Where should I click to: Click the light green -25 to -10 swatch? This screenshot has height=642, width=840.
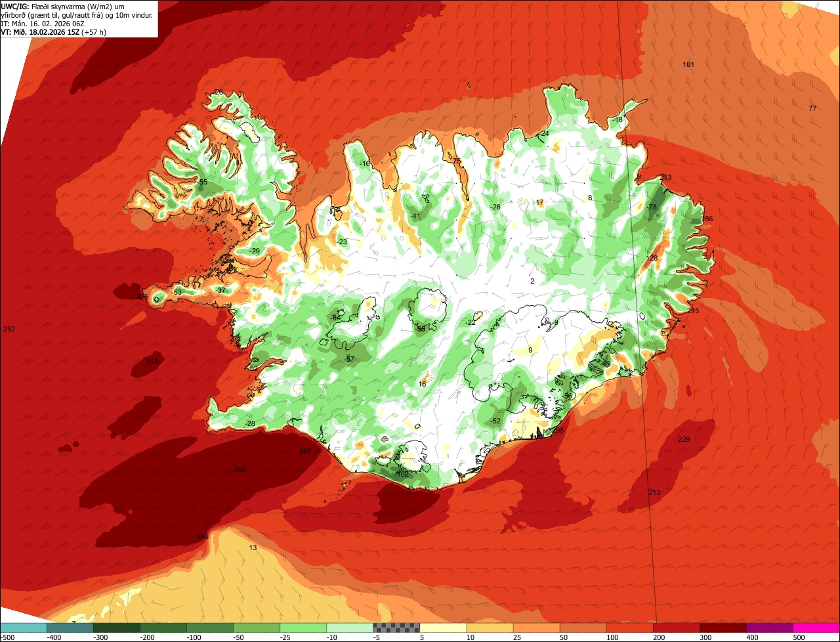click(303, 628)
